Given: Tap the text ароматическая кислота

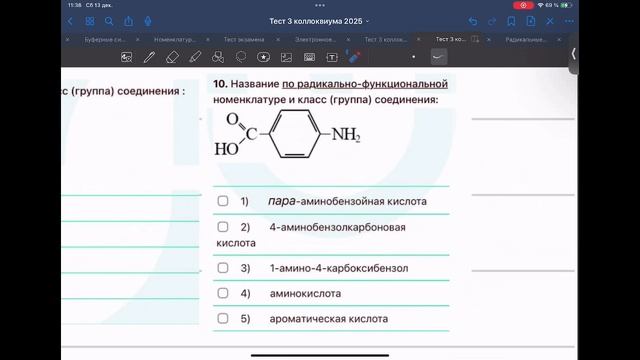Looking at the screenshot, I should click(x=329, y=319).
